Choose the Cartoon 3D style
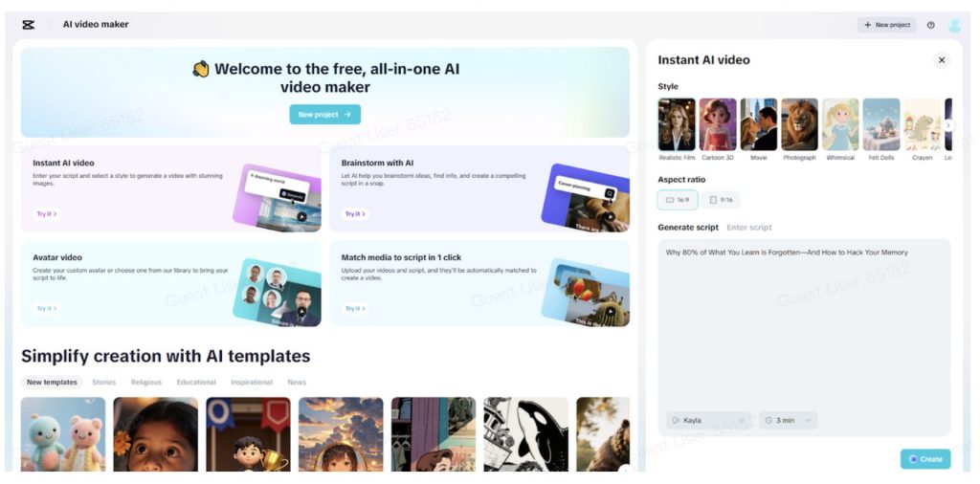Screen dimensions: 980x484 [718, 125]
